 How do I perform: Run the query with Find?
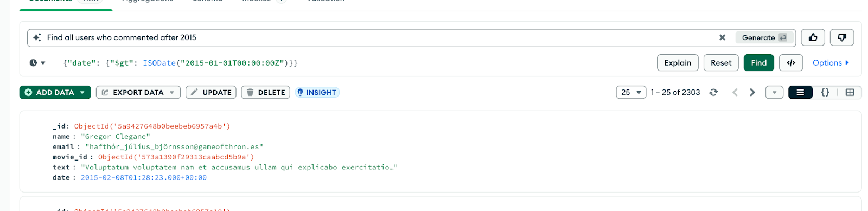758,63
